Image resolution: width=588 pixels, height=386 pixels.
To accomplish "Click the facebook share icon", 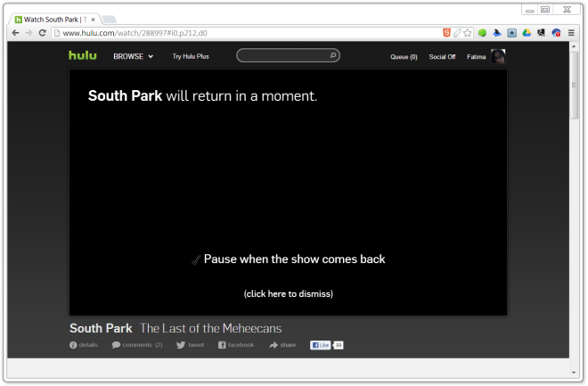I will [222, 345].
